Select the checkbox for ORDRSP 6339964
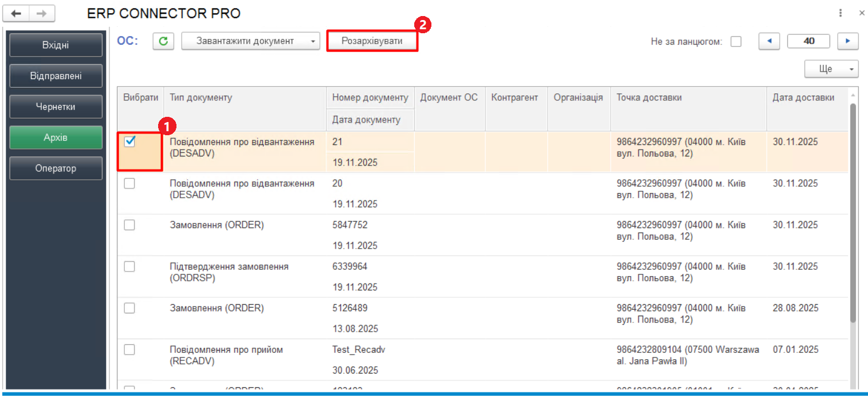 [130, 266]
